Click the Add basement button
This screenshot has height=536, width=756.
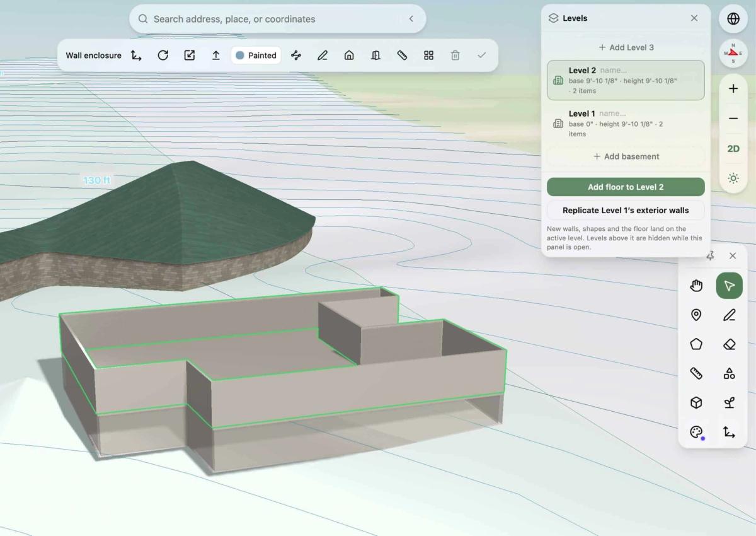coord(626,156)
